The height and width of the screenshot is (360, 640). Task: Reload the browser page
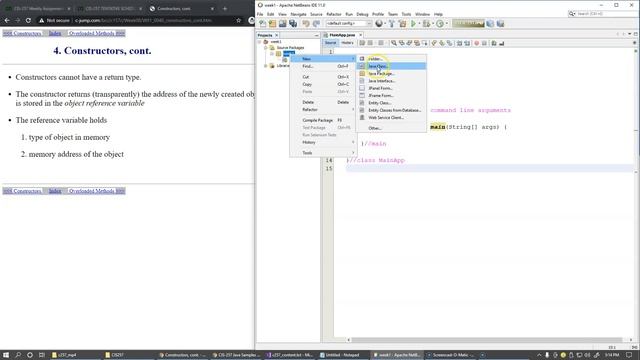pos(28,20)
